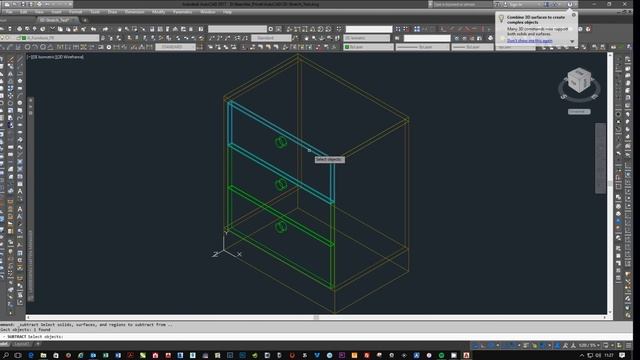Open the Help menu
The height and width of the screenshot is (360, 640).
[x=227, y=12]
